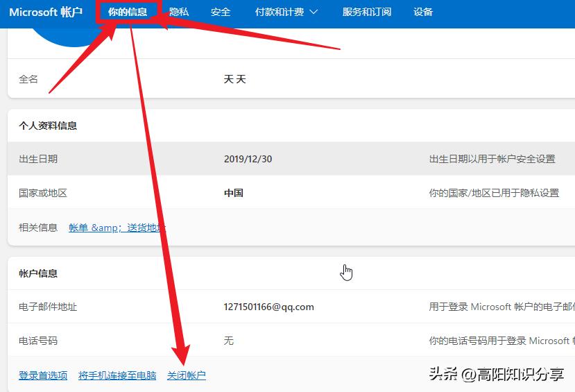This screenshot has width=575, height=392.
Task: Select the 出生日期 row label
Action: tap(38, 159)
